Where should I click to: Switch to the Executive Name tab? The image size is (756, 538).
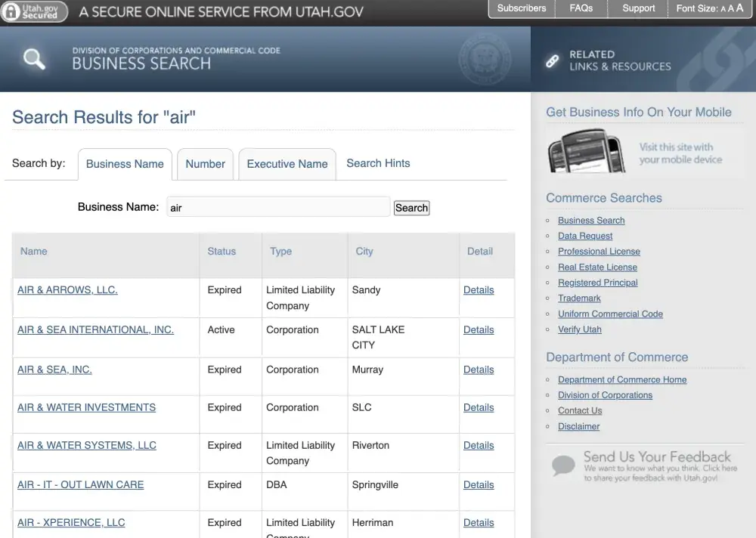click(287, 164)
